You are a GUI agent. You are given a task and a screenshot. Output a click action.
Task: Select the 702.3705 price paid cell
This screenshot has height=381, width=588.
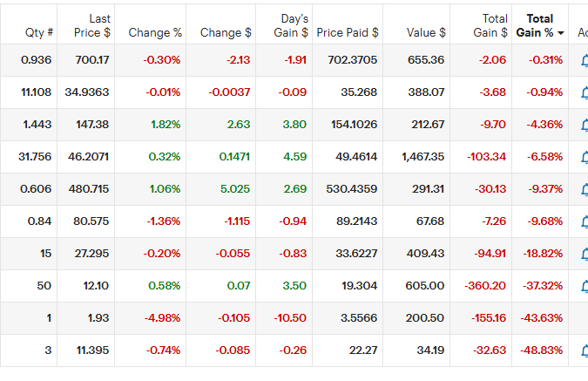pos(348,60)
